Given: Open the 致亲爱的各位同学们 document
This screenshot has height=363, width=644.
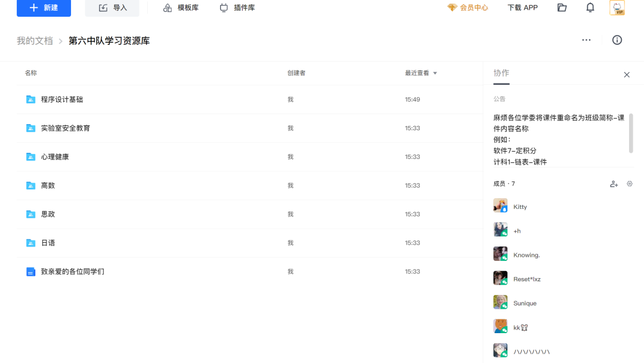Looking at the screenshot, I should pyautogui.click(x=72, y=271).
